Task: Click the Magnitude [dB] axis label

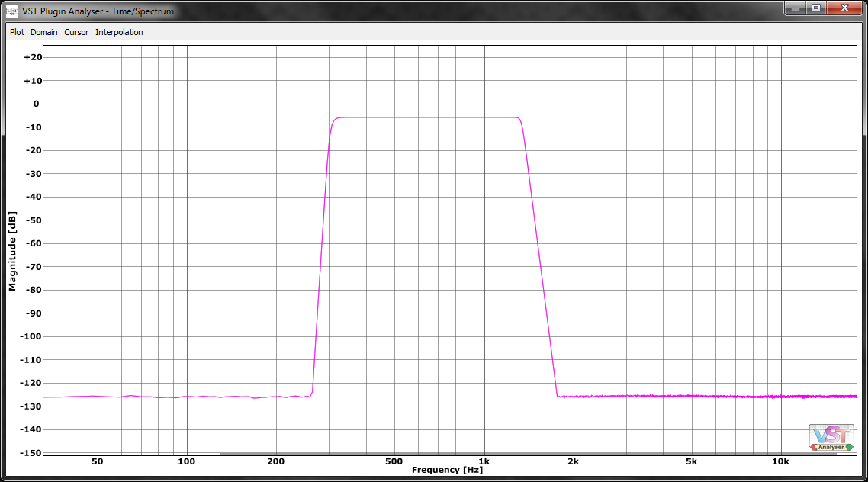Action: coord(12,252)
